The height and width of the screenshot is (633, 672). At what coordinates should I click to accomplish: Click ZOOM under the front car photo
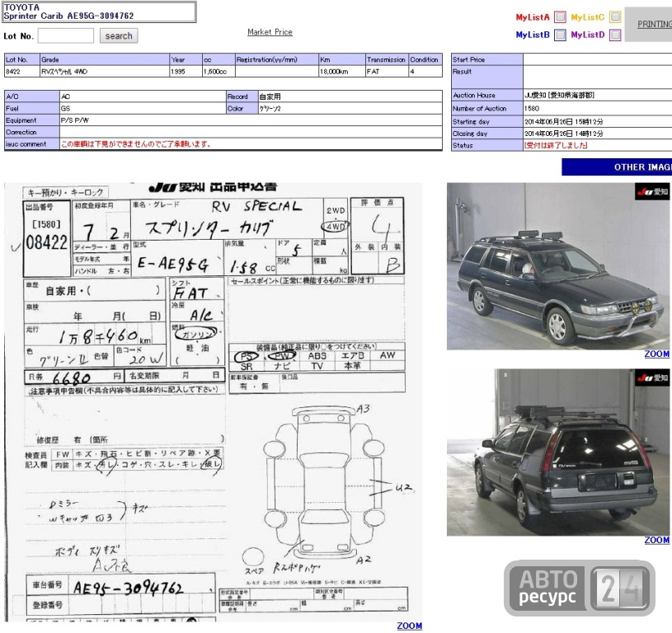pyautogui.click(x=656, y=354)
